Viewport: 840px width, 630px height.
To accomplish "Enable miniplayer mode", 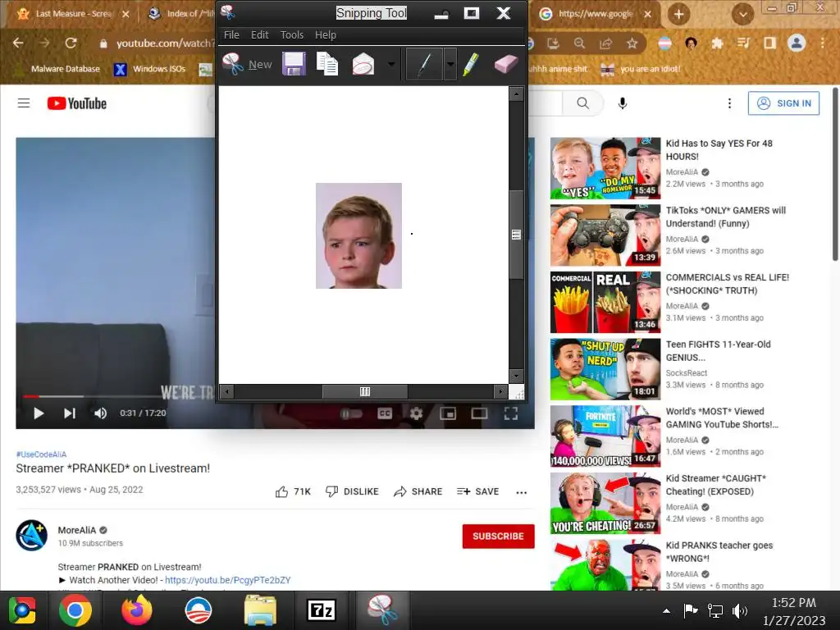I will coord(448,413).
